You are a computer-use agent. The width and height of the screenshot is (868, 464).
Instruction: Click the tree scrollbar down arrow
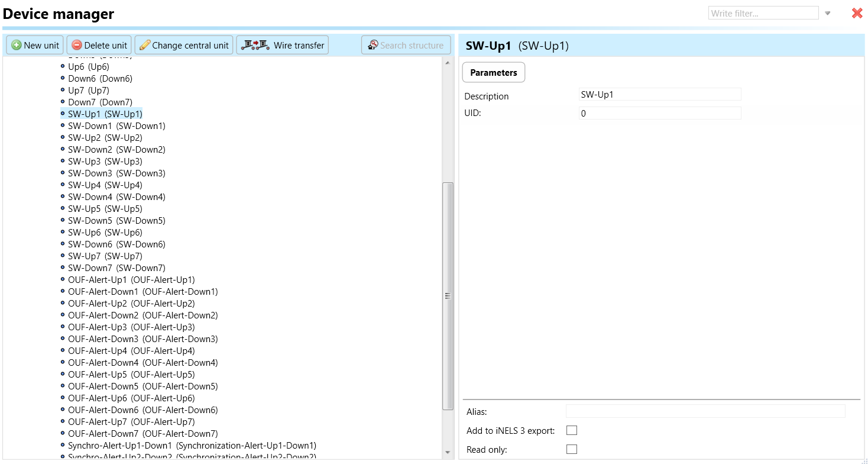click(x=448, y=453)
